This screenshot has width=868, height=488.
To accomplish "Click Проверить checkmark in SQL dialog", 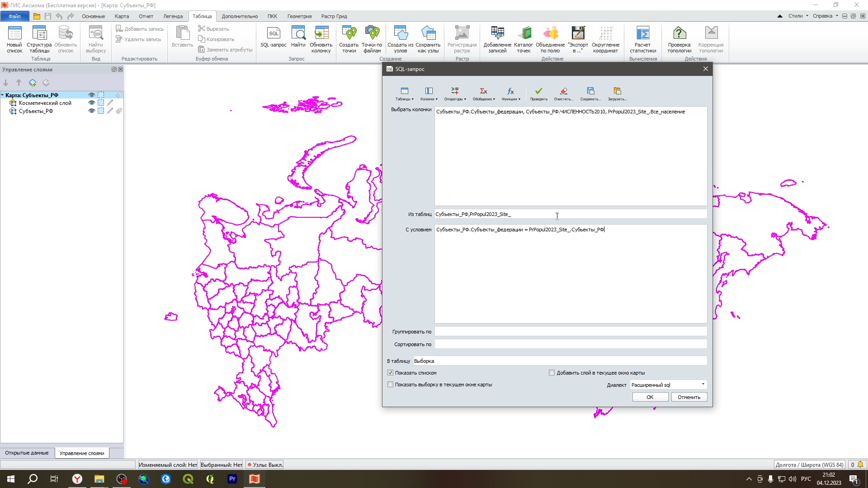I will [538, 94].
